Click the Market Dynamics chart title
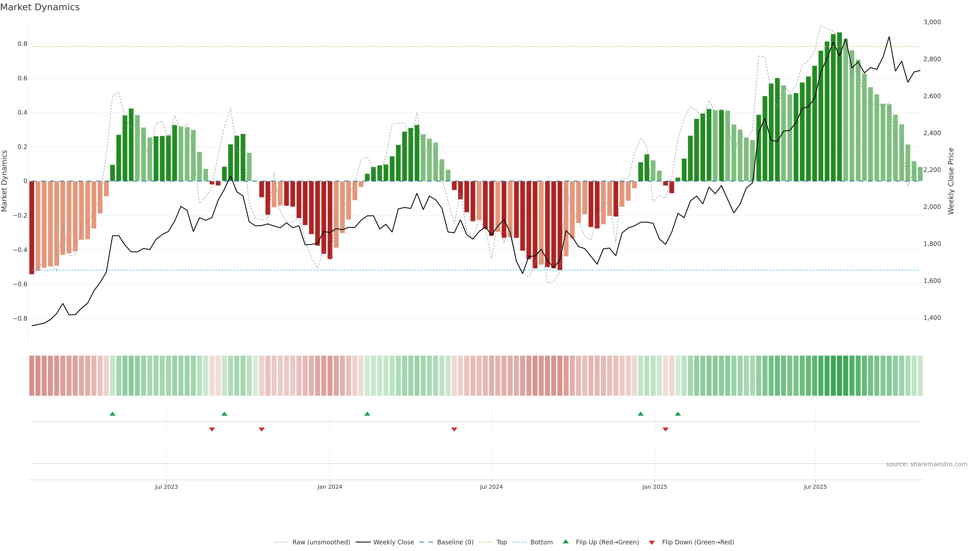 (x=40, y=7)
